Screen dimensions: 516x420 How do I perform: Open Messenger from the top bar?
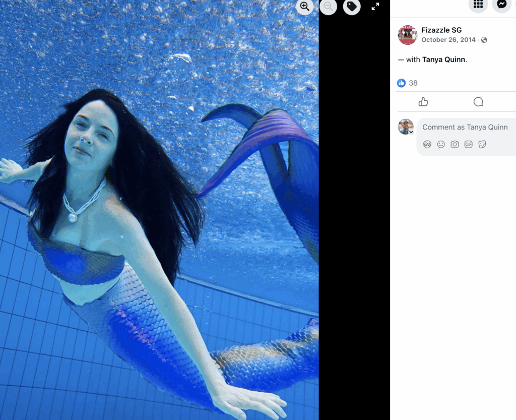(x=502, y=4)
